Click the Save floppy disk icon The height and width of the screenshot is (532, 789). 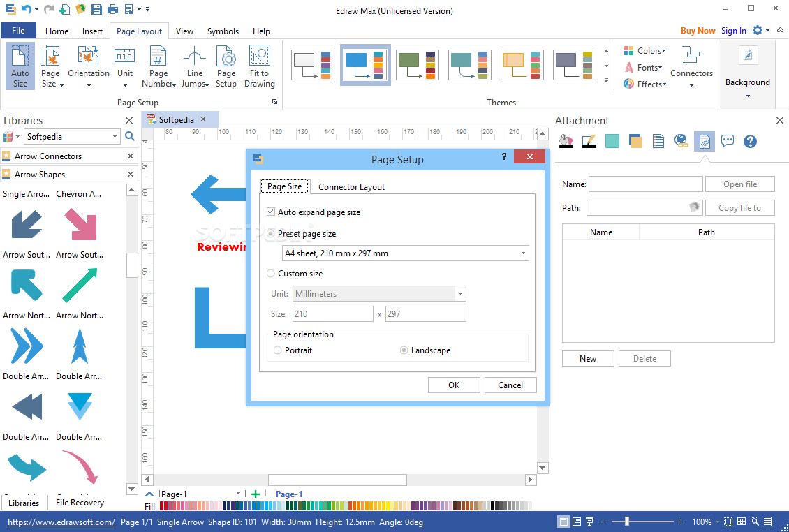coord(96,9)
